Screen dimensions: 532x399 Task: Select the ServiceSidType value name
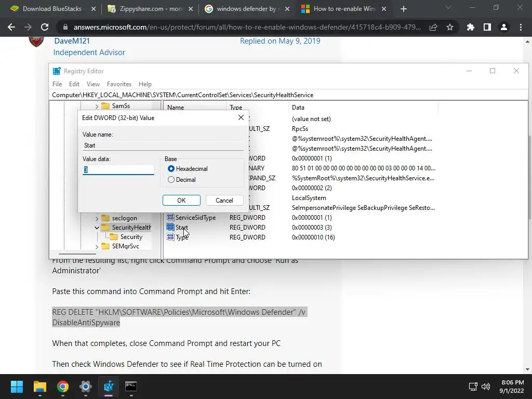pos(195,218)
